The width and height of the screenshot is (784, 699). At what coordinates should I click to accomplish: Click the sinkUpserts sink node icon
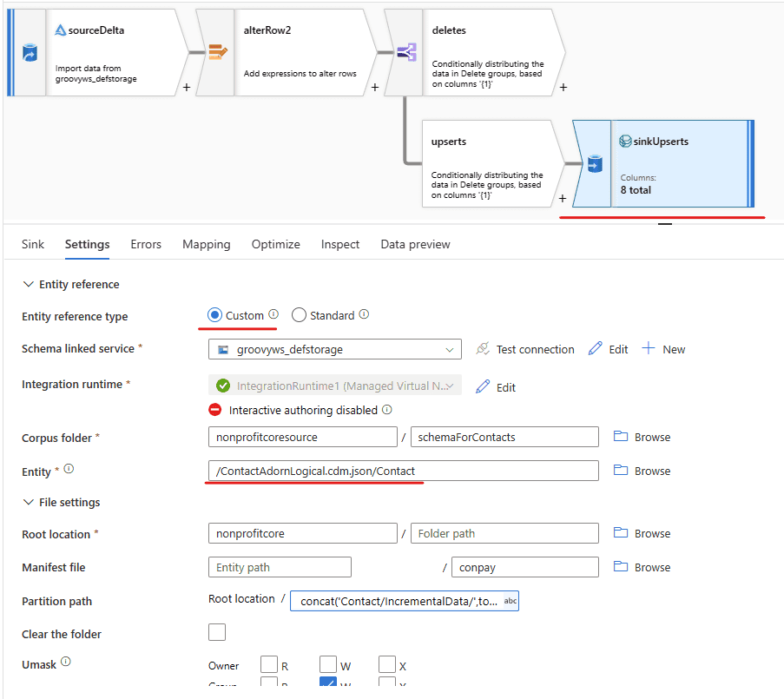tap(594, 164)
